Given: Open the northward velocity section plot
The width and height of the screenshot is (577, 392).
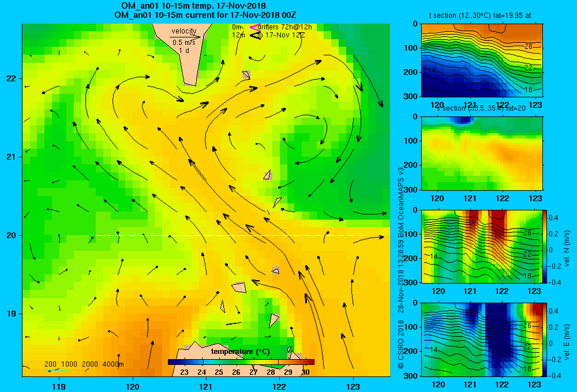Looking at the screenshot, I should 482,246.
